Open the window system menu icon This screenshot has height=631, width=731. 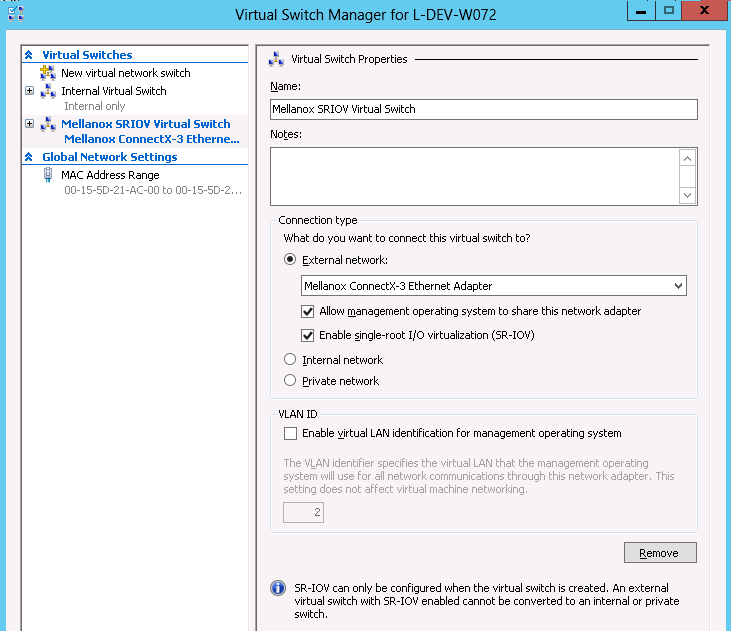coord(14,11)
